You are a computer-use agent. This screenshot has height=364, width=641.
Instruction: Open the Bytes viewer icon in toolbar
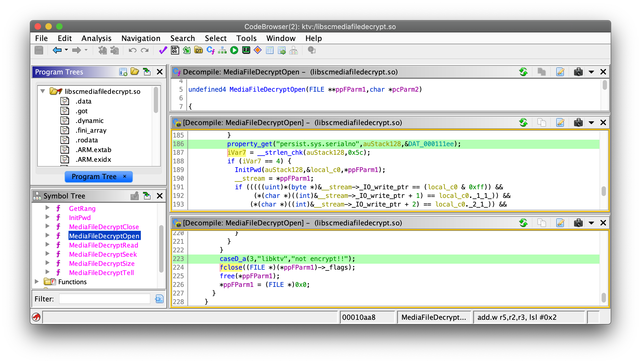click(x=175, y=50)
